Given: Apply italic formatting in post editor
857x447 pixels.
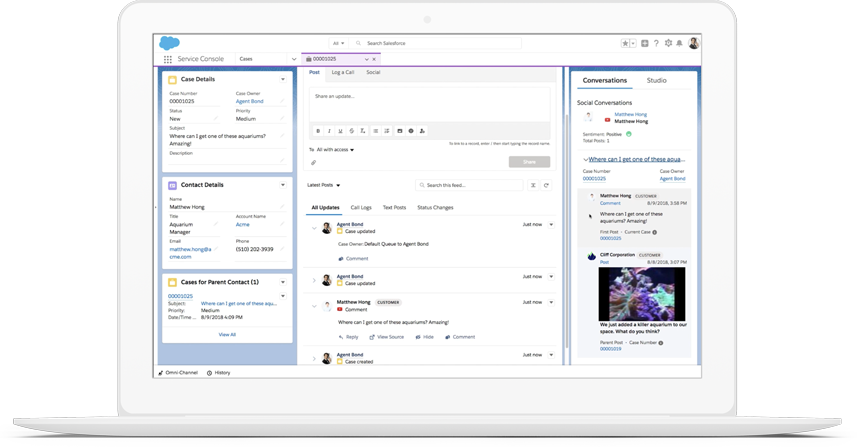Looking at the screenshot, I should 329,131.
